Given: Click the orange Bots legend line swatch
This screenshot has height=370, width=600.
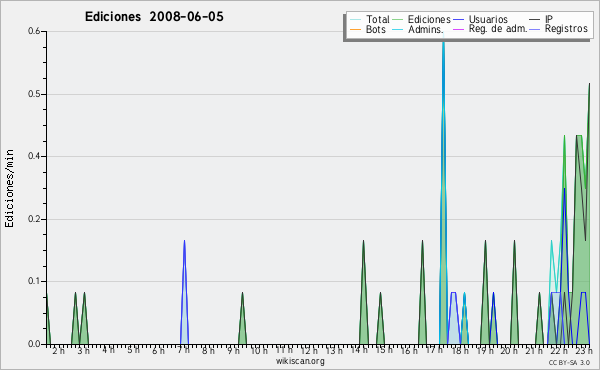Looking at the screenshot, I should pos(355,29).
